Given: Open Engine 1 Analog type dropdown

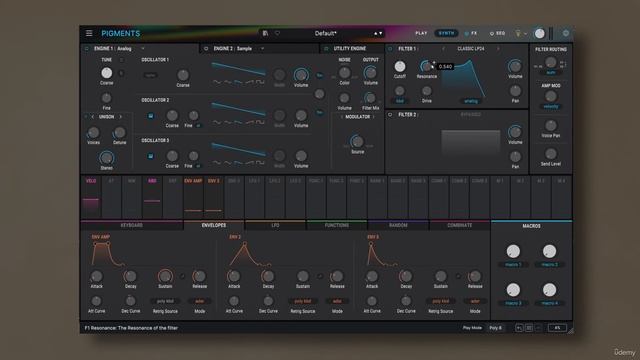Looking at the screenshot, I should click(142, 49).
